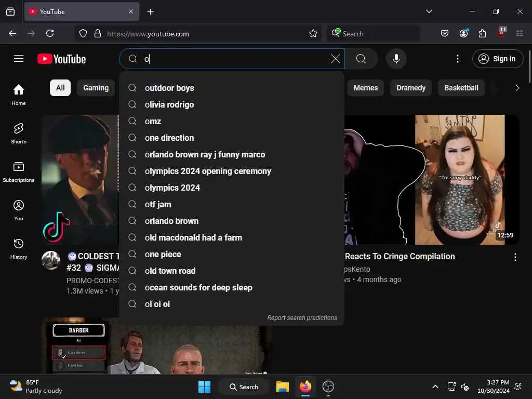Open Firefox application hamburger menu
The width and height of the screenshot is (532, 399).
tap(519, 33)
